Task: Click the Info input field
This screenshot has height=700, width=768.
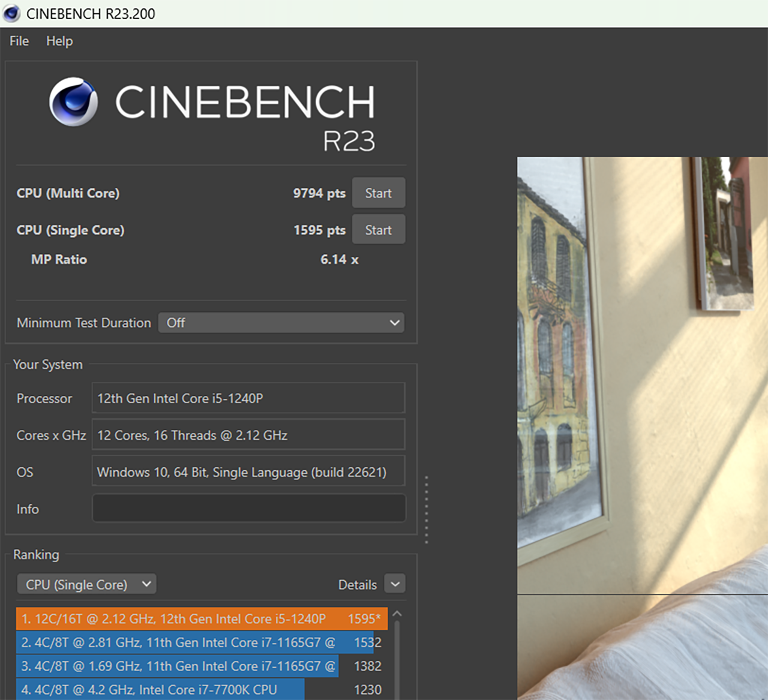Action: pos(249,509)
